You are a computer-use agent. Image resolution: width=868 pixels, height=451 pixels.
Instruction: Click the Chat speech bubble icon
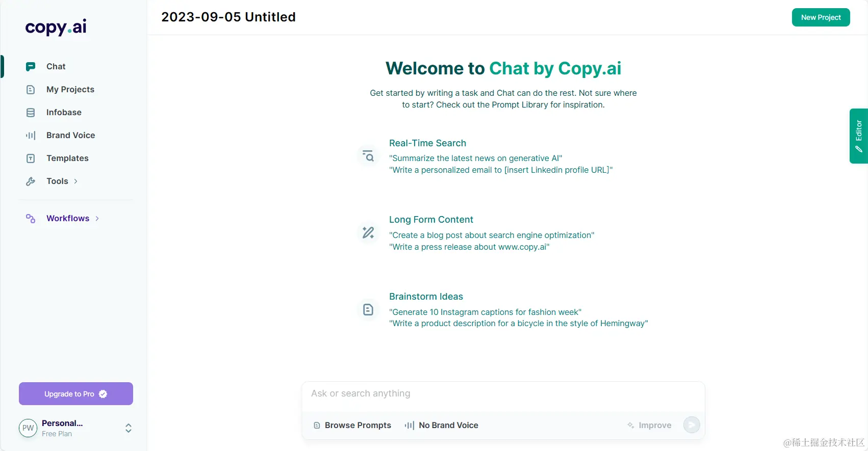coord(31,66)
